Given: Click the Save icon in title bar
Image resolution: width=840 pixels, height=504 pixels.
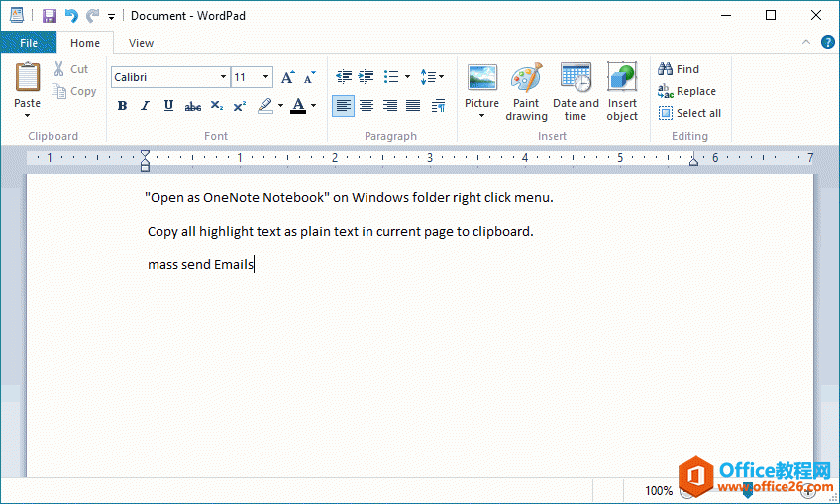Looking at the screenshot, I should coord(49,16).
